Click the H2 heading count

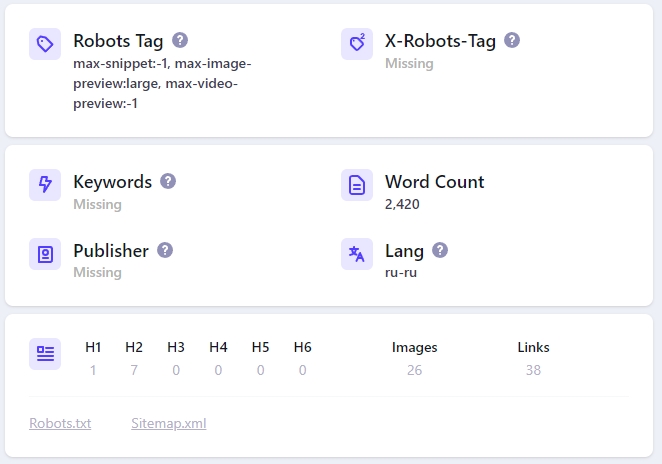pos(134,370)
